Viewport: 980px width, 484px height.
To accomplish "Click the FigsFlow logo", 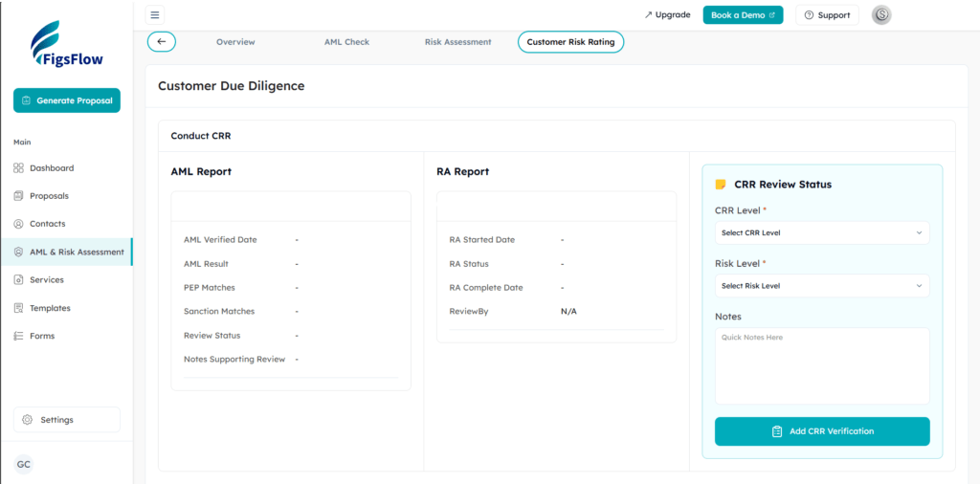I will (x=67, y=44).
